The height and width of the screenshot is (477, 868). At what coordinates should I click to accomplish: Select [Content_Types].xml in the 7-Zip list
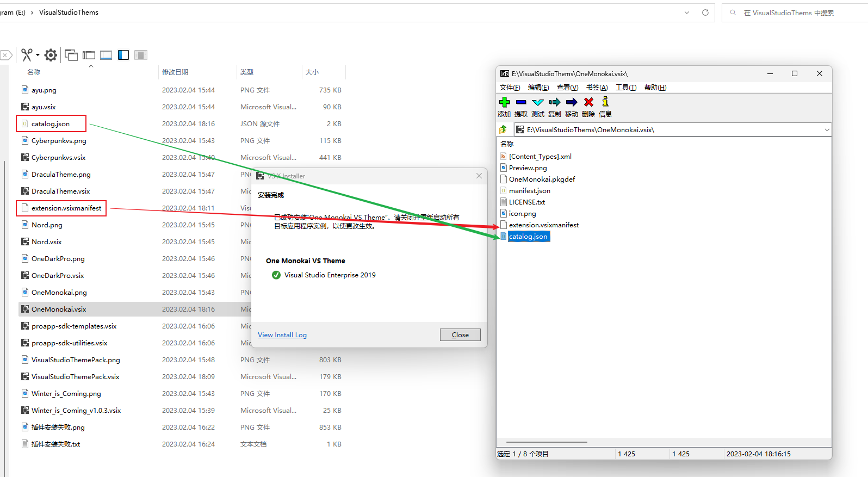[x=540, y=157]
